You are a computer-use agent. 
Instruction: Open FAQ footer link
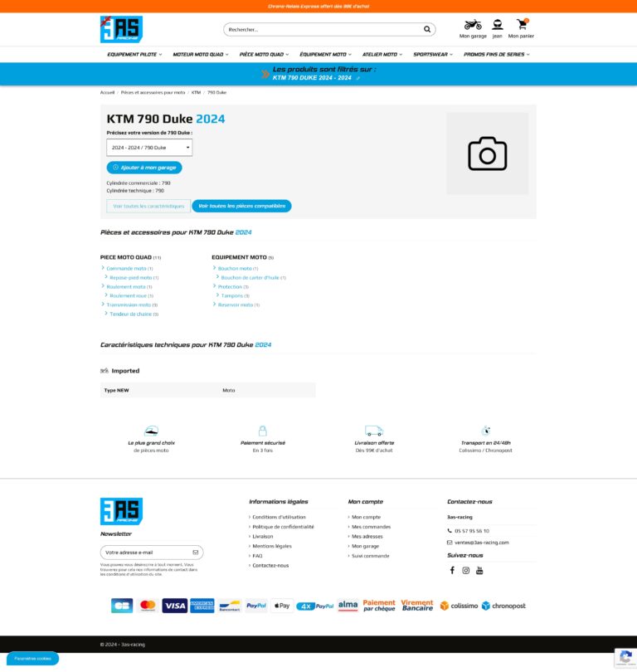click(257, 556)
